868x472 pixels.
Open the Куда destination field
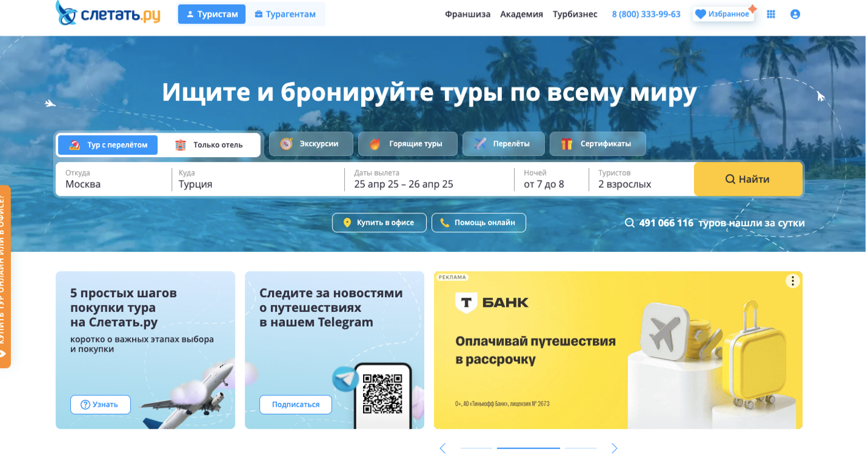pos(258,179)
